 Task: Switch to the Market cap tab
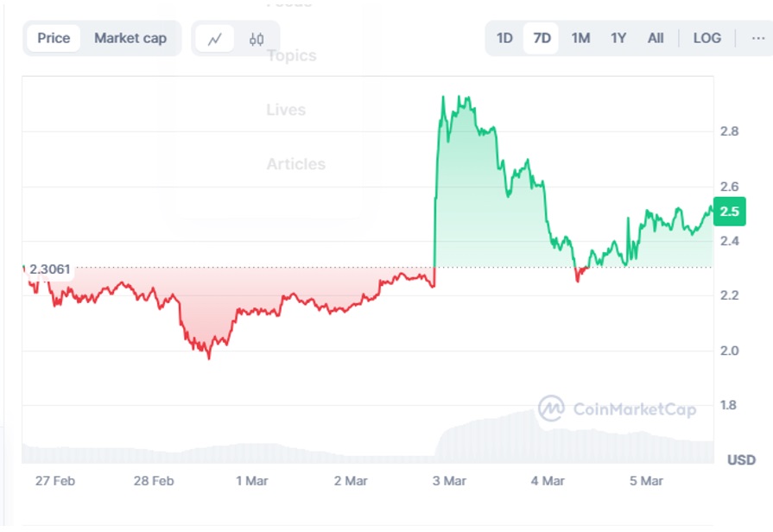pos(130,38)
